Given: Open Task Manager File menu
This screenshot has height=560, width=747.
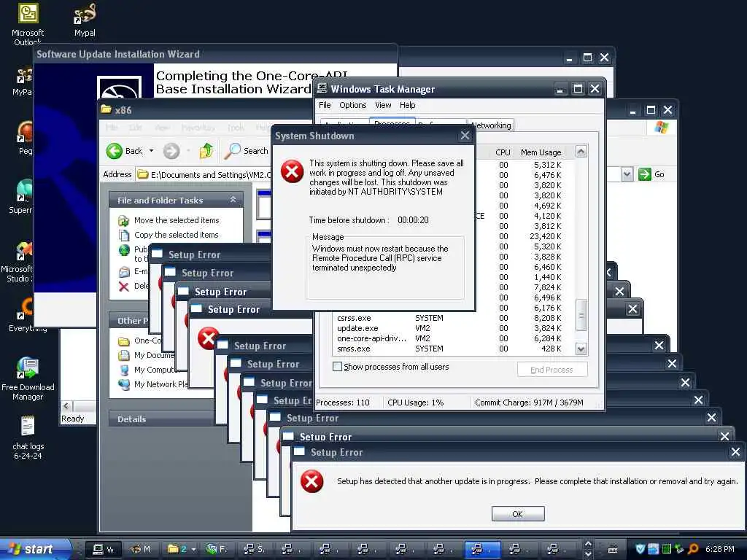Looking at the screenshot, I should tap(325, 105).
